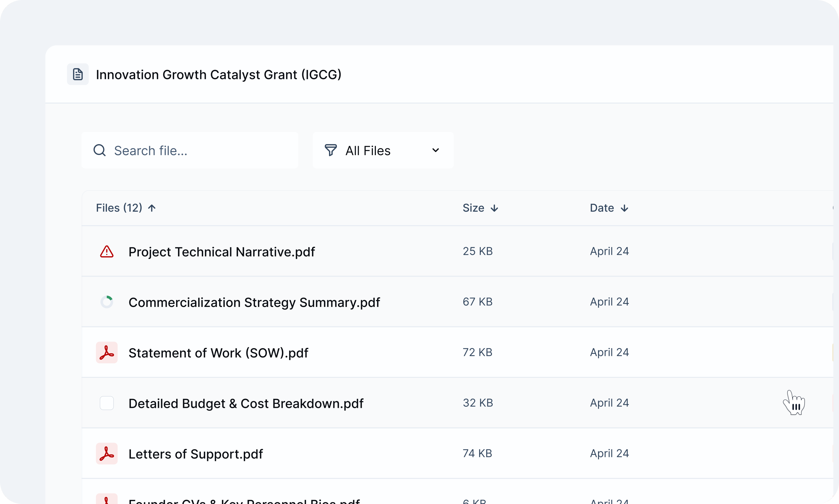This screenshot has width=839, height=504.
Task: Toggle ascending sort on the Files column
Action: tap(152, 207)
